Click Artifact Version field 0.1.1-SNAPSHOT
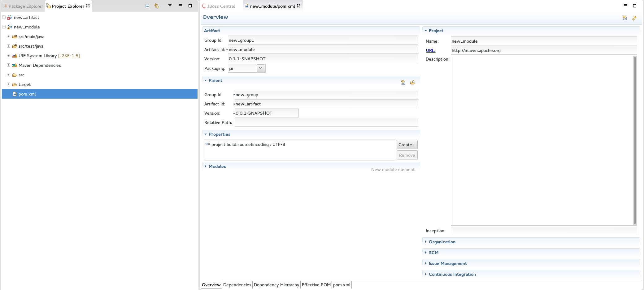Viewport: 644px width, 290px height. tap(323, 59)
